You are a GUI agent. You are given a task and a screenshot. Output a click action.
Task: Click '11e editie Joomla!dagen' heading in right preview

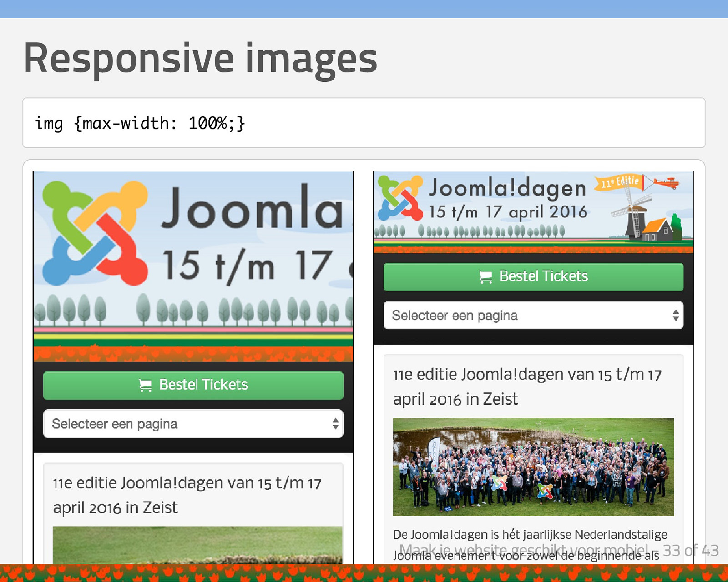(x=527, y=386)
